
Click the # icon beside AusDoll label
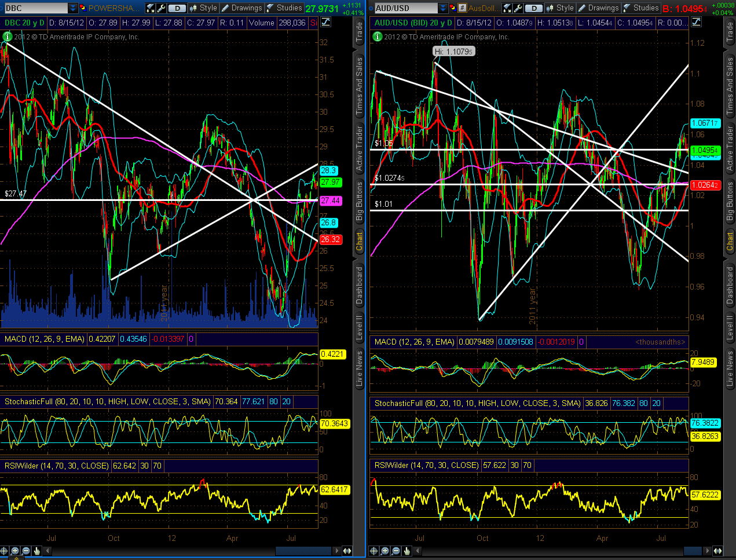point(462,8)
